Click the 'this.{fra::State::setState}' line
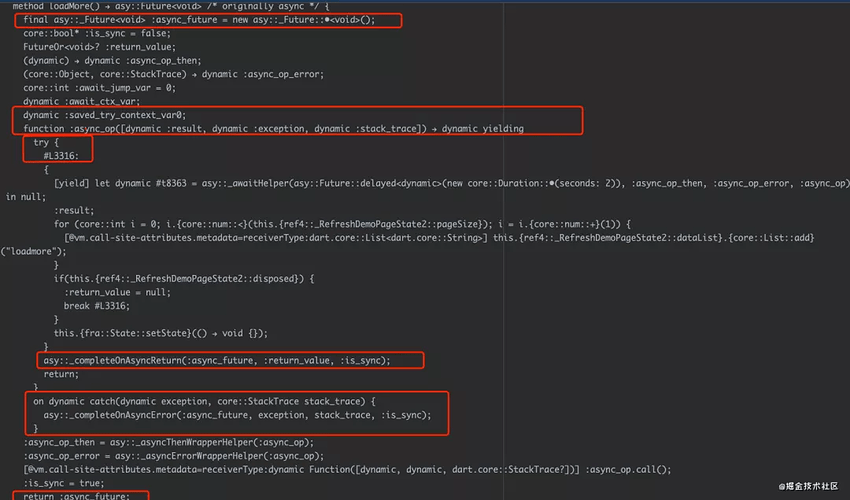The image size is (850, 500). click(160, 333)
